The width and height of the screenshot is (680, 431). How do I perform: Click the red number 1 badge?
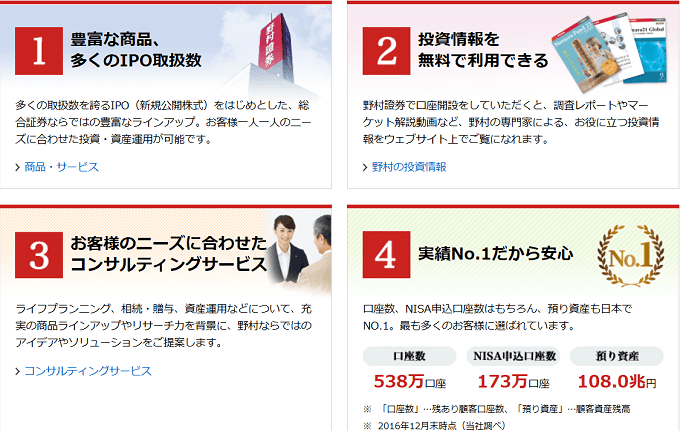[39, 51]
